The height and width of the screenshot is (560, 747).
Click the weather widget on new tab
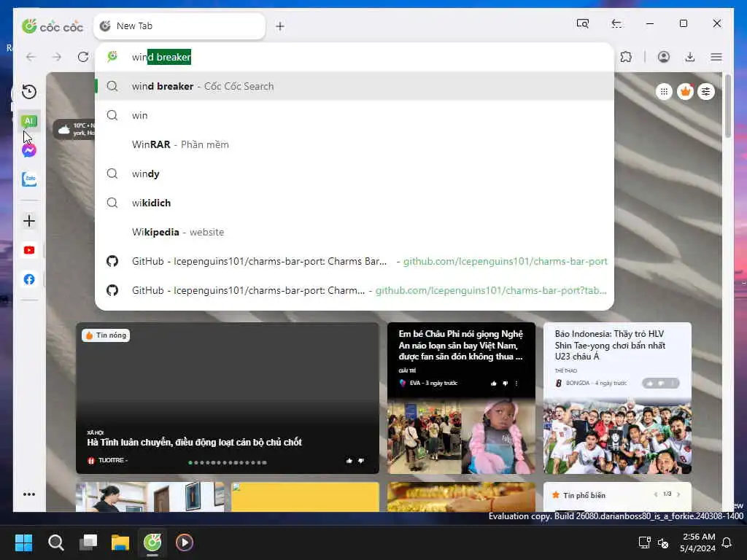tap(74, 129)
